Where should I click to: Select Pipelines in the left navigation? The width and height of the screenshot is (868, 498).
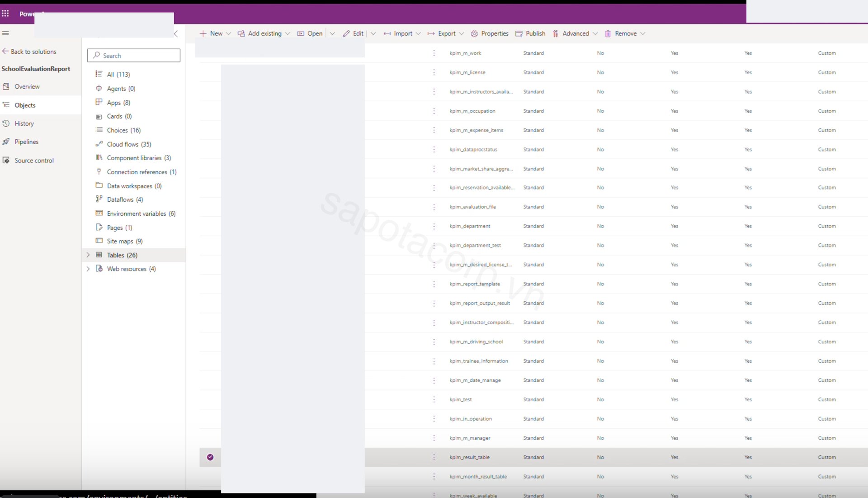pos(41,142)
